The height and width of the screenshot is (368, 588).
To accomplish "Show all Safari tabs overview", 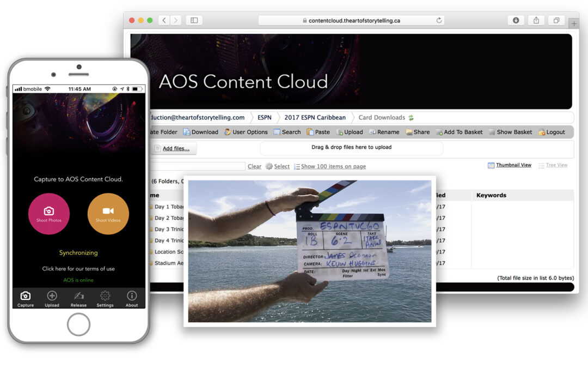I will click(556, 20).
